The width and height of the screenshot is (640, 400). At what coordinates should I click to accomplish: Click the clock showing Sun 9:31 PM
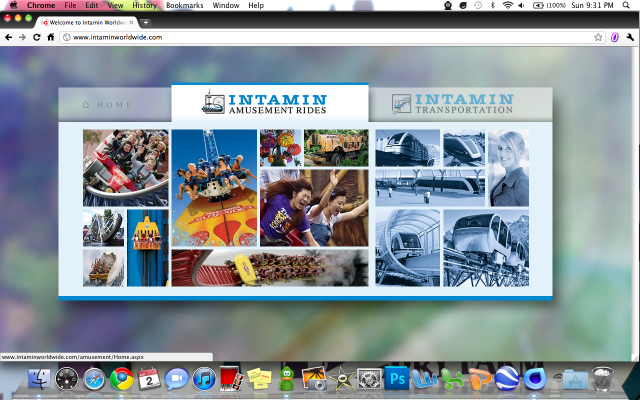592,5
